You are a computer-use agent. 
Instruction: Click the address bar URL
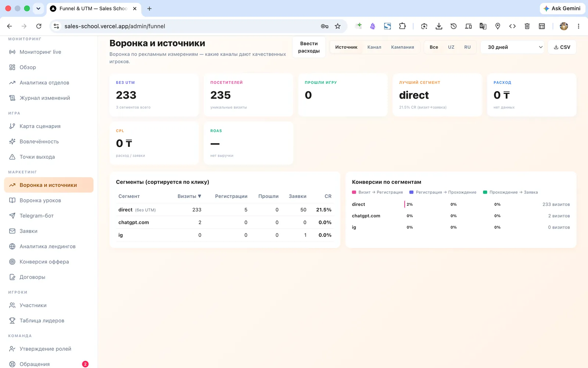coord(115,26)
